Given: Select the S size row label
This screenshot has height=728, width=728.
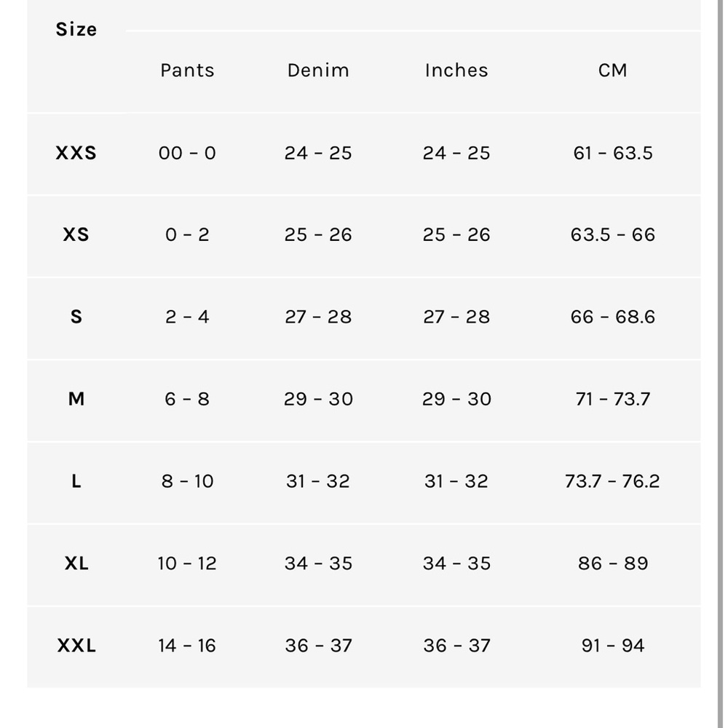Looking at the screenshot, I should click(76, 317).
